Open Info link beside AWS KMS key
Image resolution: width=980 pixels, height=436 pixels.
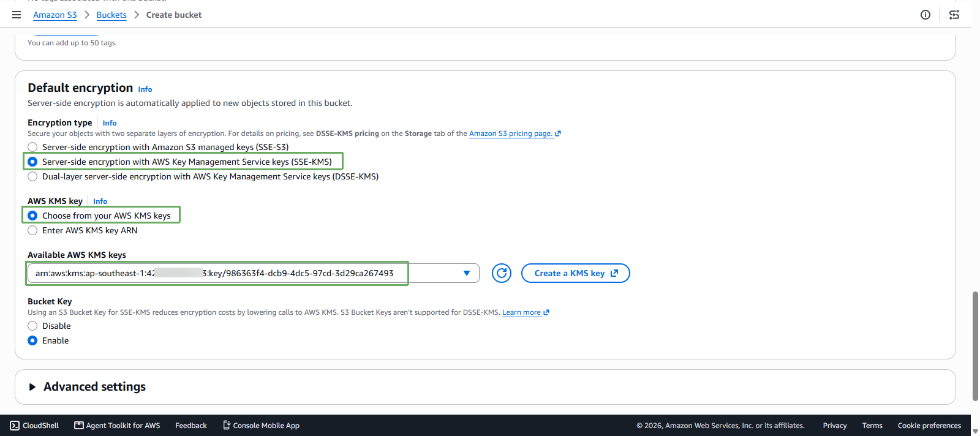pyautogui.click(x=100, y=201)
